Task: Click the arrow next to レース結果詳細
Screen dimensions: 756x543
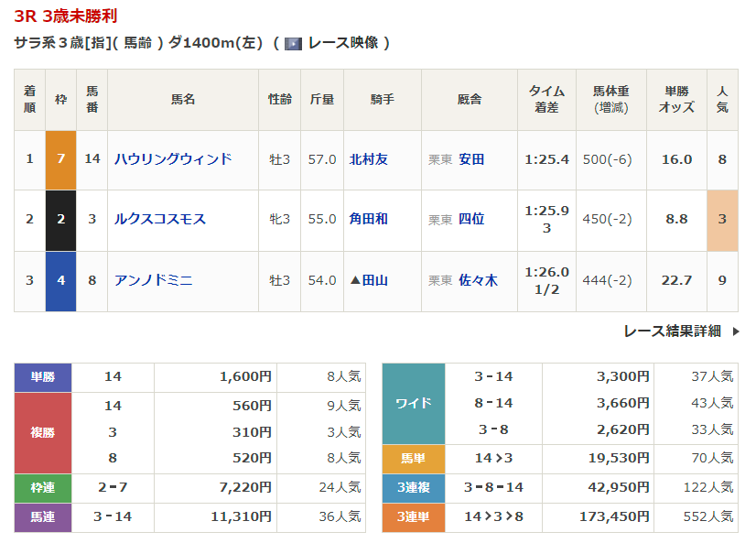Action: click(x=735, y=331)
